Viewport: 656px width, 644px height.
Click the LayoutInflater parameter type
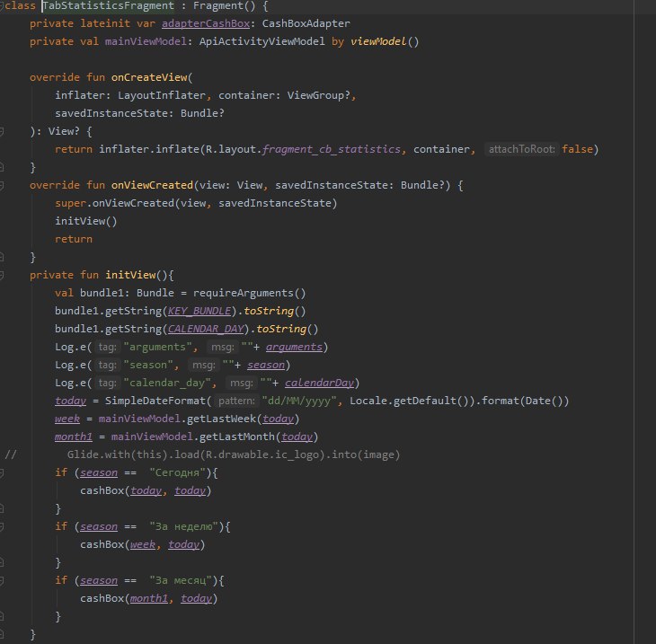click(x=162, y=96)
